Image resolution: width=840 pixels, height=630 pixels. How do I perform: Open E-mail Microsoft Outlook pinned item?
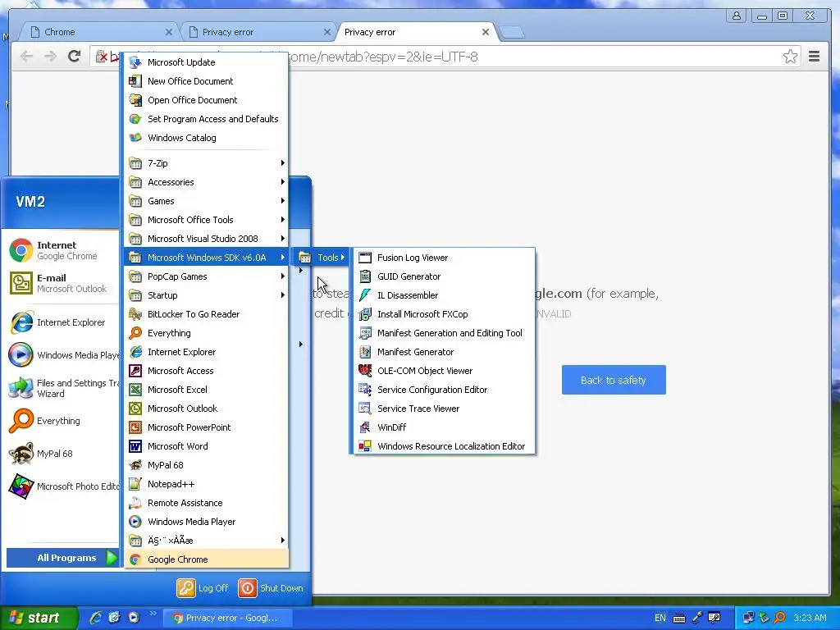pyautogui.click(x=62, y=283)
